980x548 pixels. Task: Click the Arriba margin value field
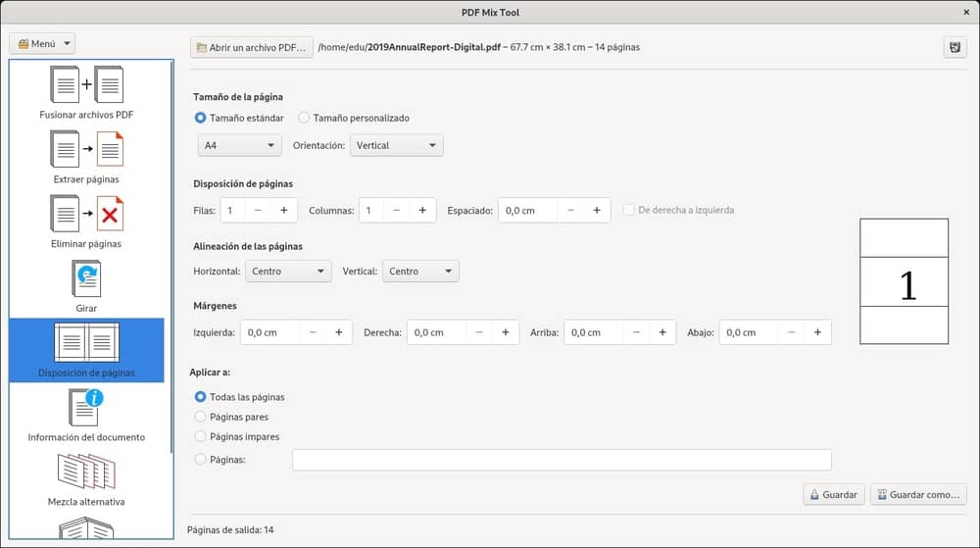pyautogui.click(x=594, y=332)
